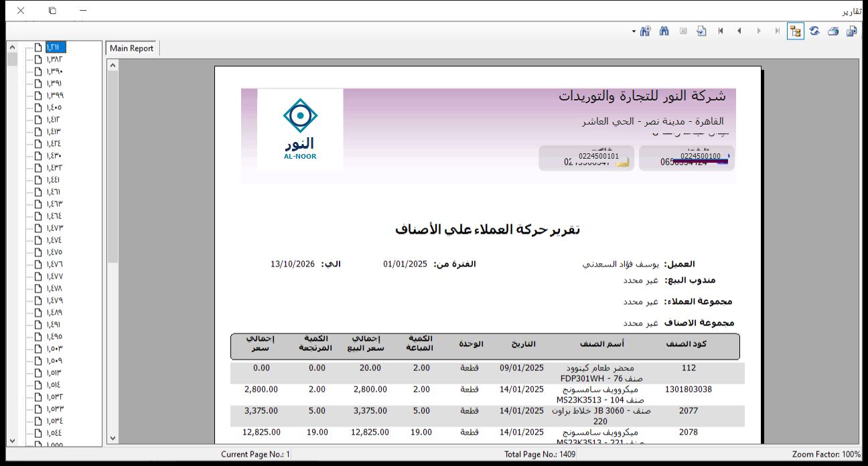Click the start date 01/01/2025
The width and height of the screenshot is (868, 466).
405,264
